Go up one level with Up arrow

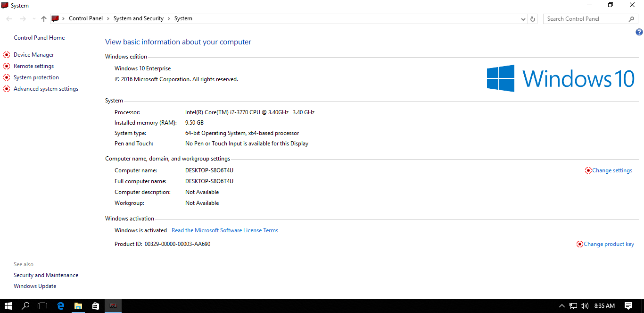pyautogui.click(x=44, y=19)
